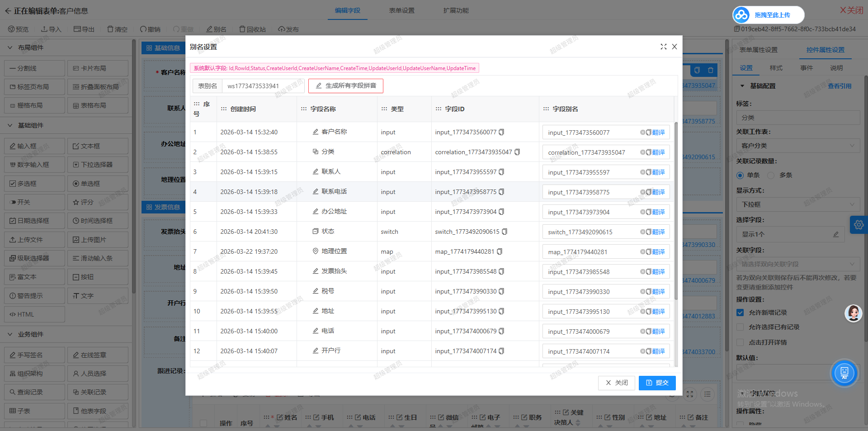Click the 关闭 button in the dialog footer
The height and width of the screenshot is (431, 868).
pyautogui.click(x=617, y=383)
